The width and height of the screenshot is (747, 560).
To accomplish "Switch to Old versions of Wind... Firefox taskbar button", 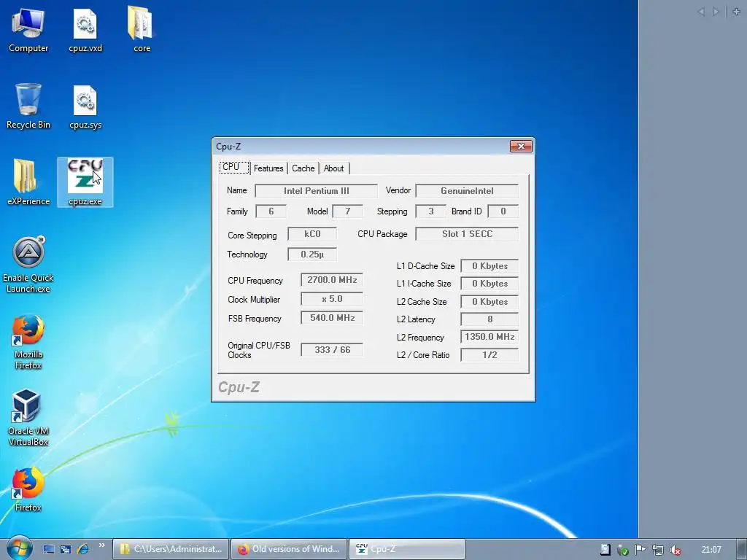I will [289, 549].
